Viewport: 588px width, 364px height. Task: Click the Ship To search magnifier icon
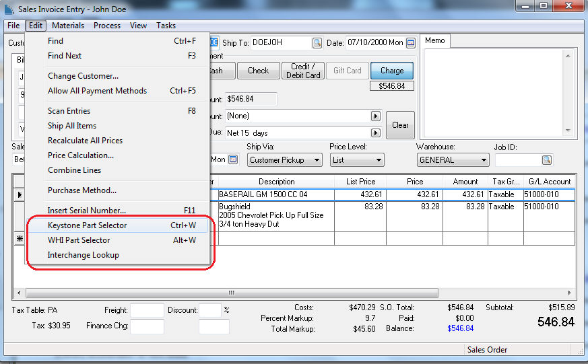(317, 43)
